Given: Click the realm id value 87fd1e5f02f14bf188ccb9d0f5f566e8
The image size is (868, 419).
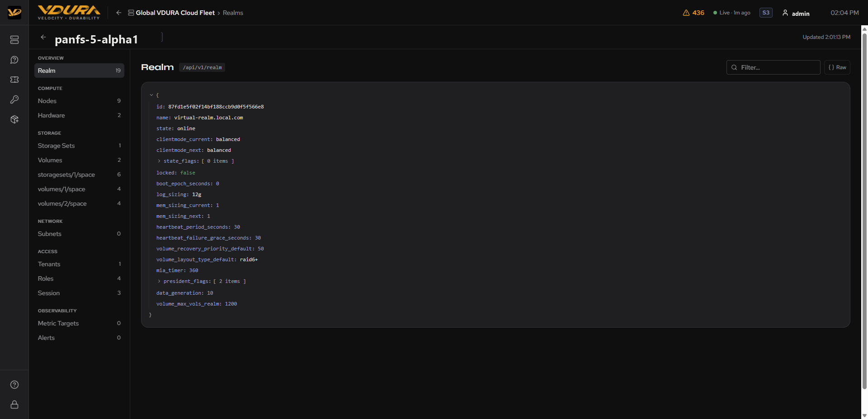Looking at the screenshot, I should click(216, 107).
